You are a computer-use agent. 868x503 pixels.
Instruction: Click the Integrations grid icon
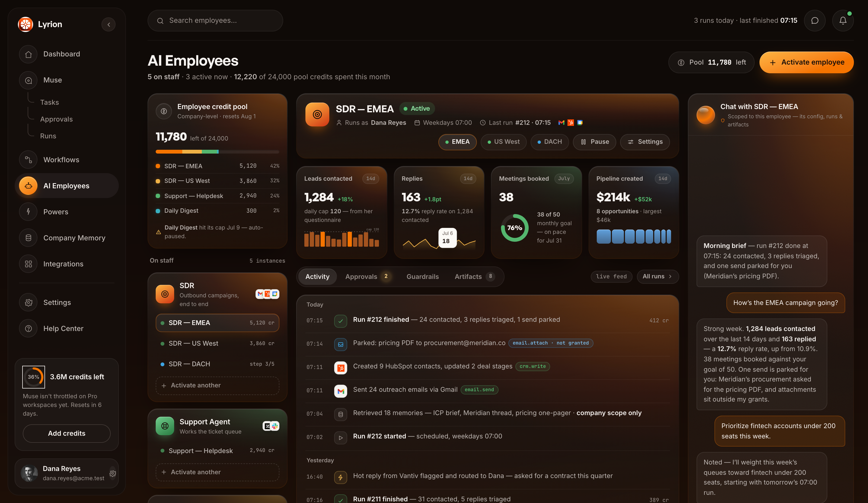click(x=28, y=264)
